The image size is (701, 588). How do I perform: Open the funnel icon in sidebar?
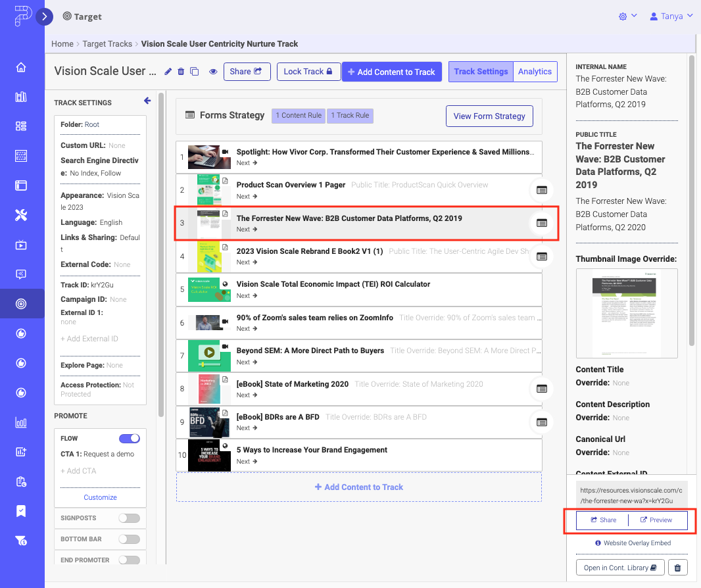(21, 541)
